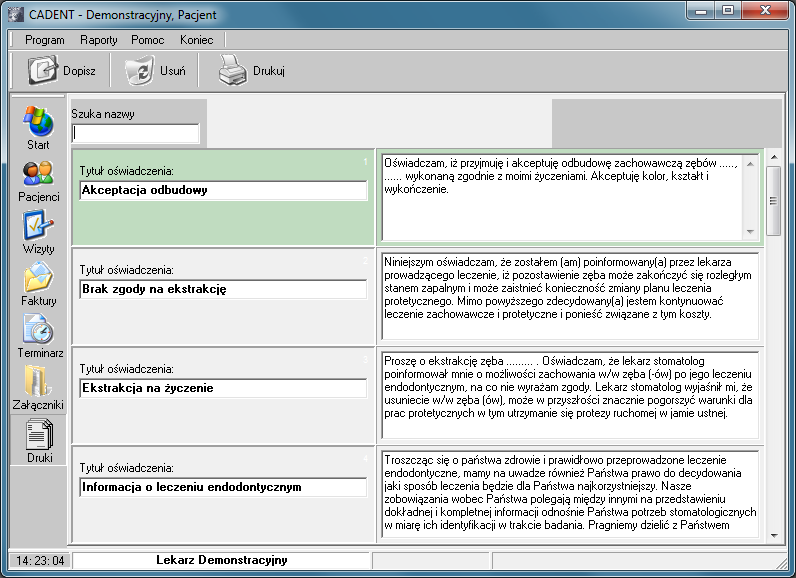Screen dimensions: 796x578
Task: Select the Druki documents icon
Action: (38, 436)
